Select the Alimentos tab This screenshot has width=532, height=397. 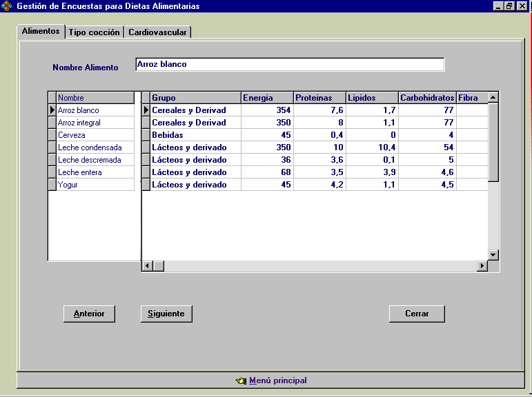(x=41, y=32)
